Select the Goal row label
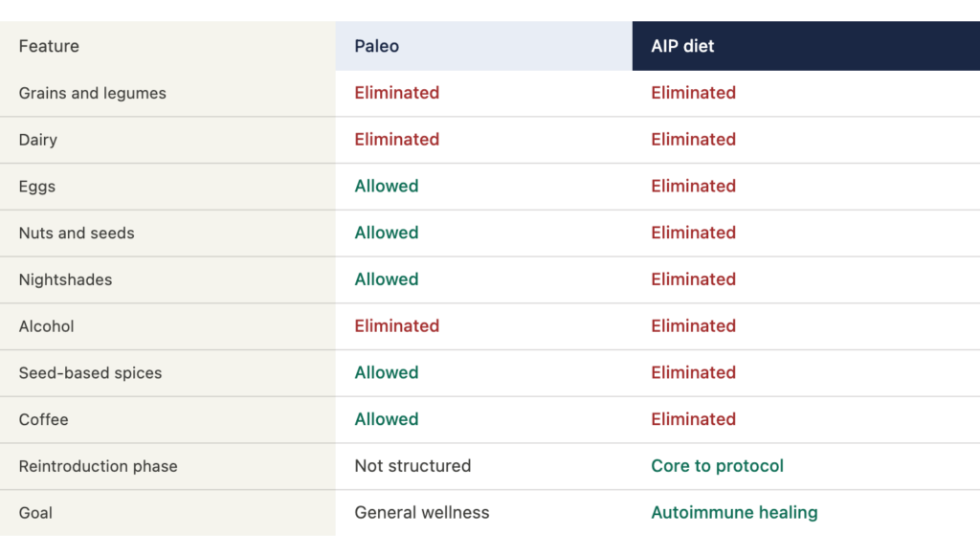Image resolution: width=980 pixels, height=557 pixels. coord(35,513)
